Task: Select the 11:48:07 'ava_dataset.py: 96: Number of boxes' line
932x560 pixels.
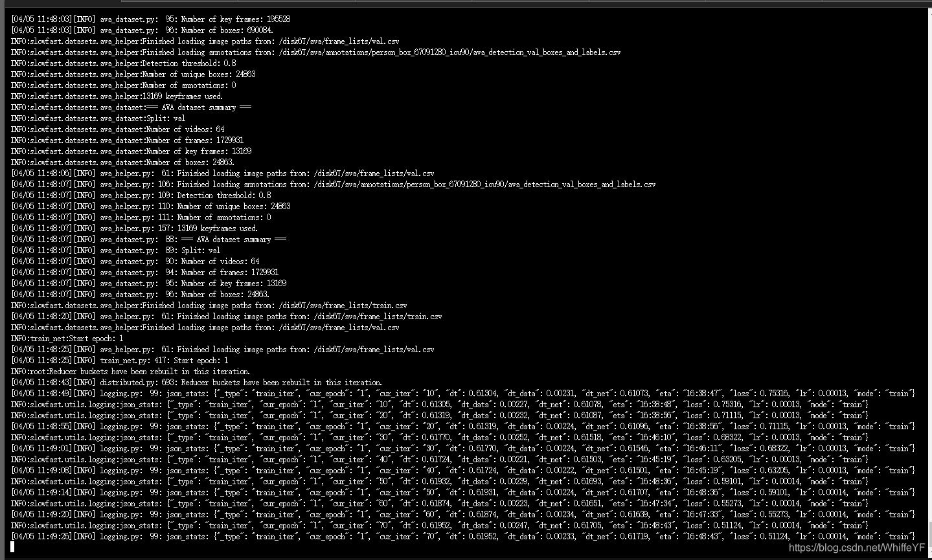Action: [x=141, y=295]
